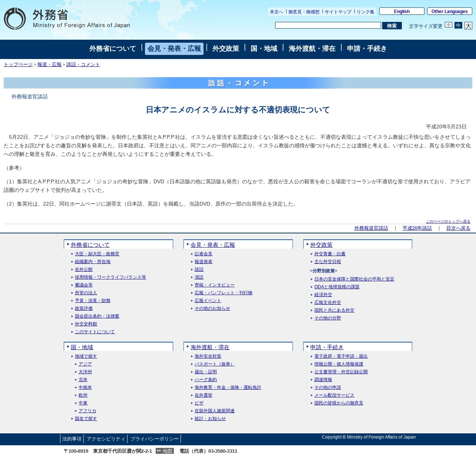Jump to 本文へ main content link
This screenshot has width=476, height=459.
click(276, 12)
